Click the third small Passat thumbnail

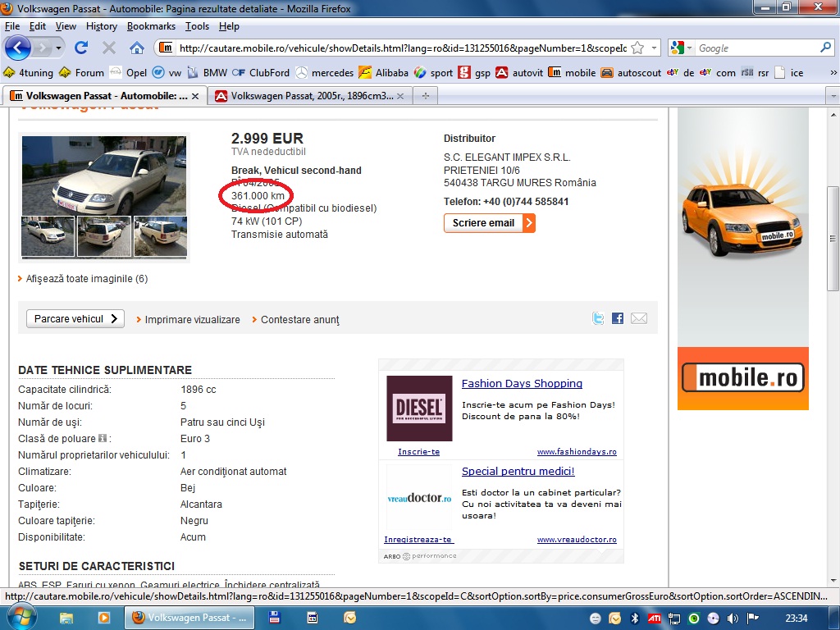coord(160,236)
